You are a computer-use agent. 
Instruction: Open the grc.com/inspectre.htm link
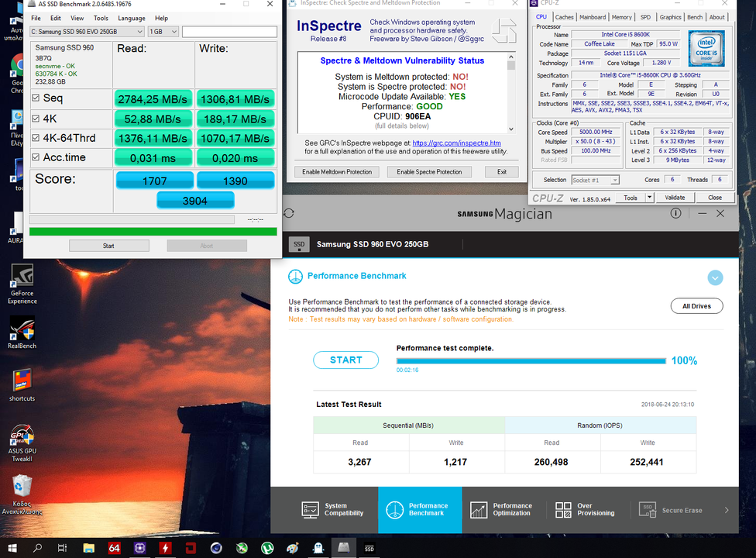click(456, 143)
